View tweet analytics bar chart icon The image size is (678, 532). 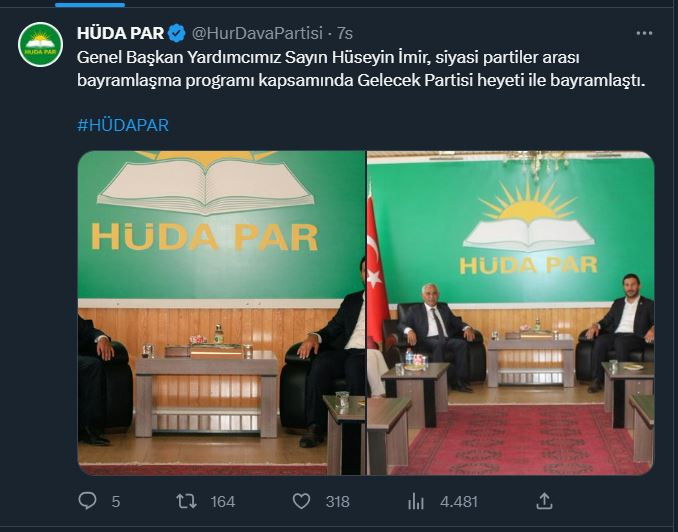point(416,502)
